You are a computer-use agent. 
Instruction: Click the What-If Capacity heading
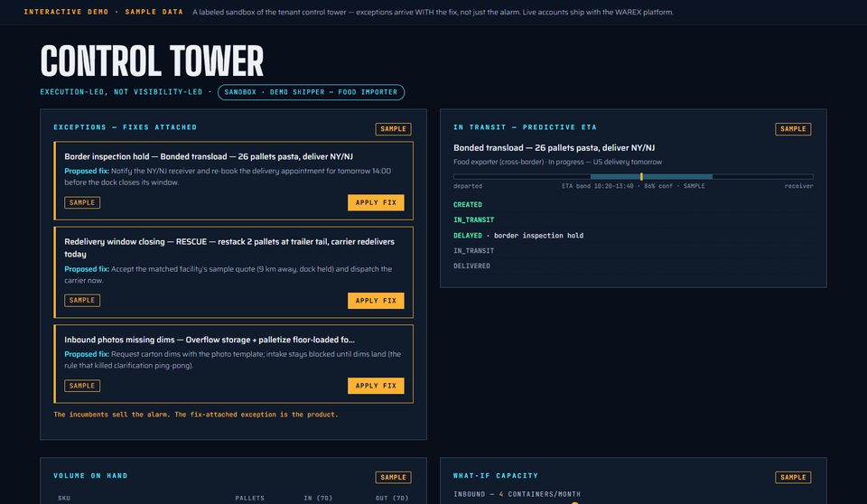[496, 476]
